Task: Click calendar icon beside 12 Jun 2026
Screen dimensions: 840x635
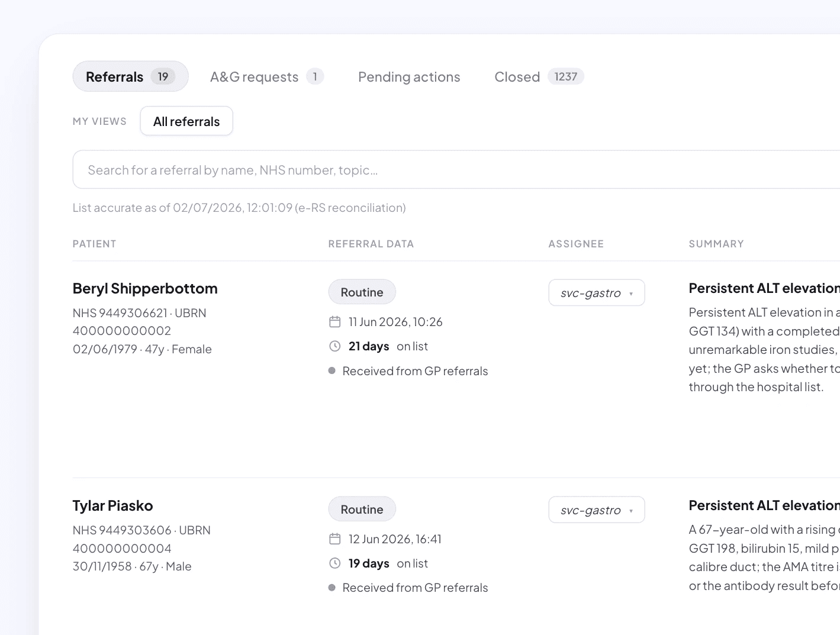Action: pyautogui.click(x=335, y=539)
